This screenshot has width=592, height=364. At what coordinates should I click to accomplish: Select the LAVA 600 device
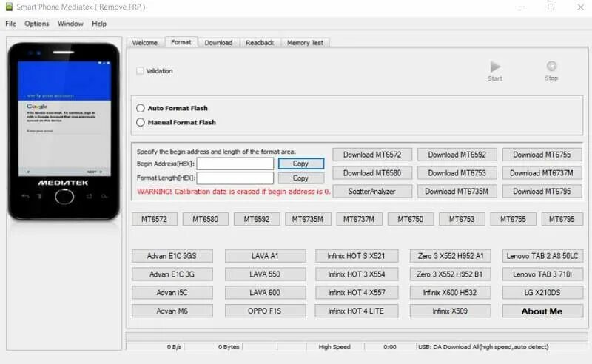265,293
